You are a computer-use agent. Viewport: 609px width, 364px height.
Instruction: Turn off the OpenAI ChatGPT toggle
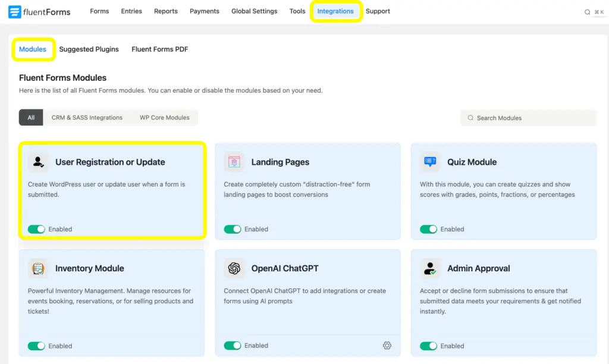233,346
